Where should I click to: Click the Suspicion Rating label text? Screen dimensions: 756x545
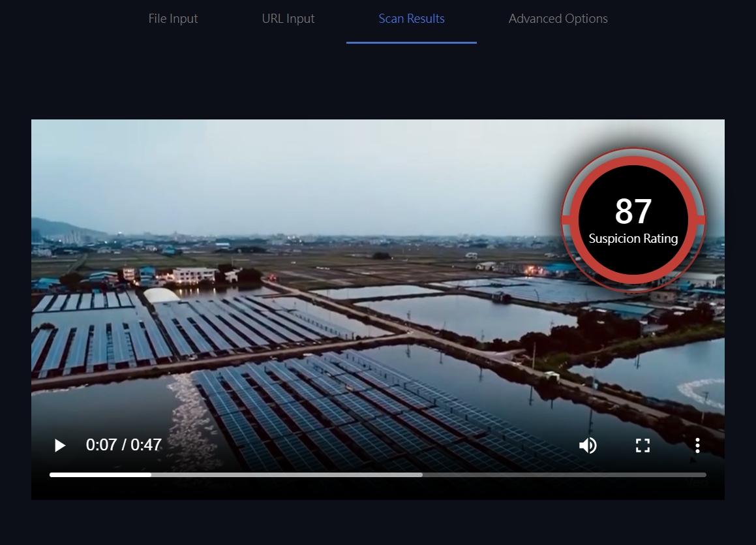click(633, 239)
